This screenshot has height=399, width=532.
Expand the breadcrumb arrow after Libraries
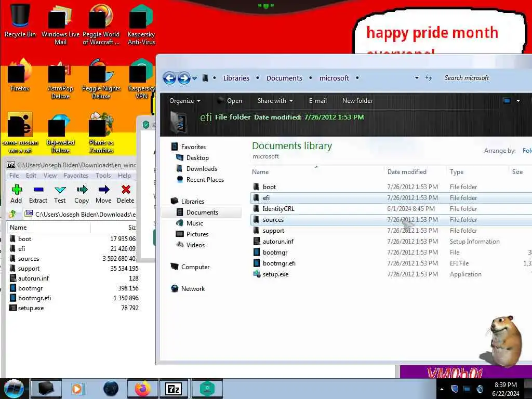click(258, 78)
